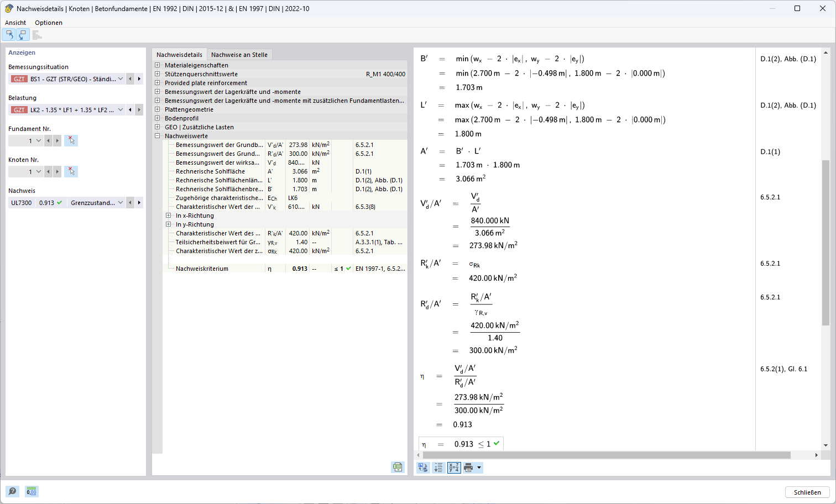Switch to the Nachweisdetails tab
This screenshot has height=504, width=836.
click(179, 55)
